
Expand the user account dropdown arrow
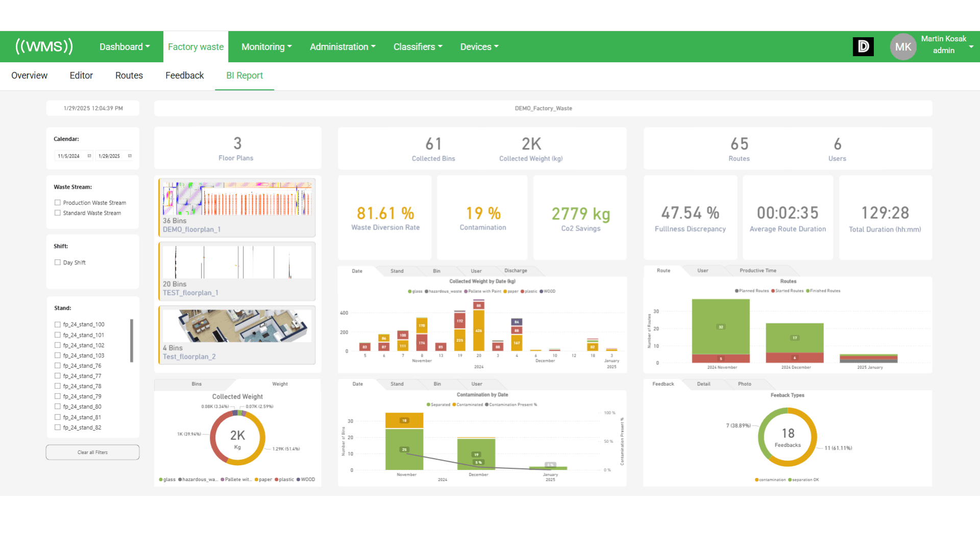coord(971,46)
